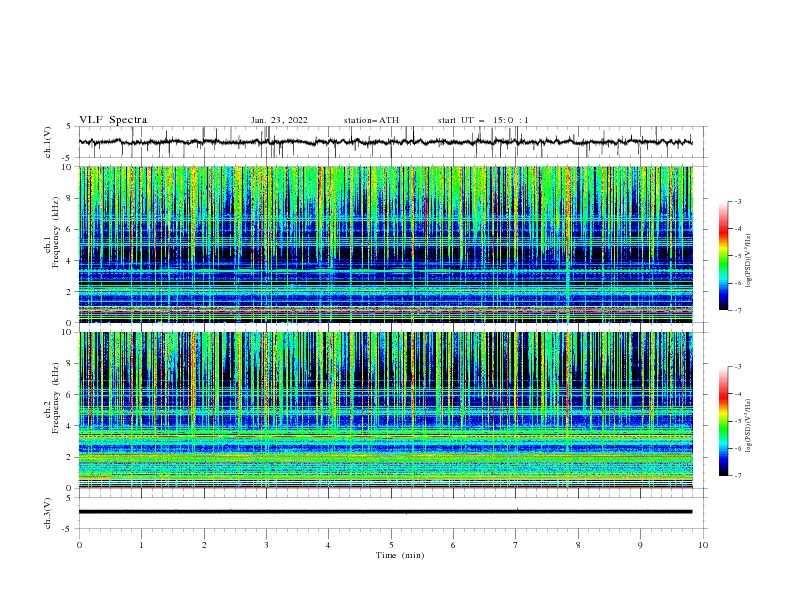Click the "Time (min)" axis label
792x612 pixels.
click(400, 555)
